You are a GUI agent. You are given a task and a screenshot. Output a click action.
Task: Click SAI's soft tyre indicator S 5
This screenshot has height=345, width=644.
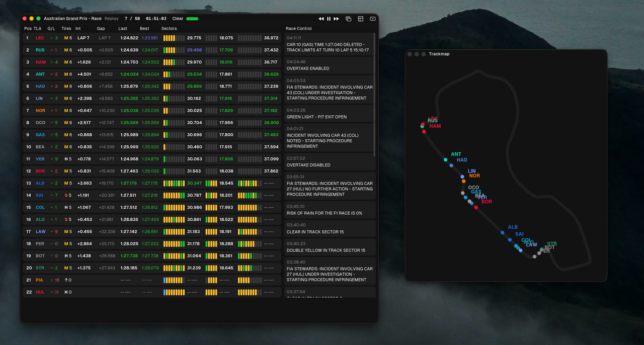click(68, 195)
